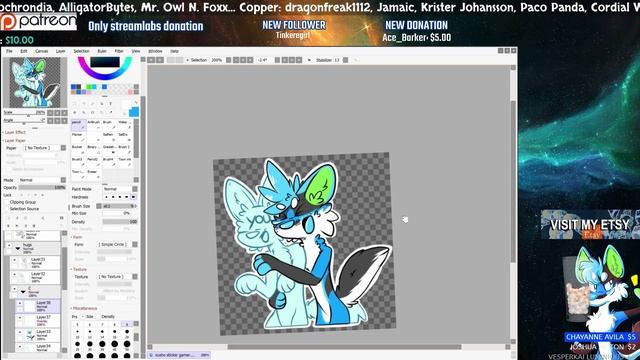Select the Binary pen tool

point(94,149)
